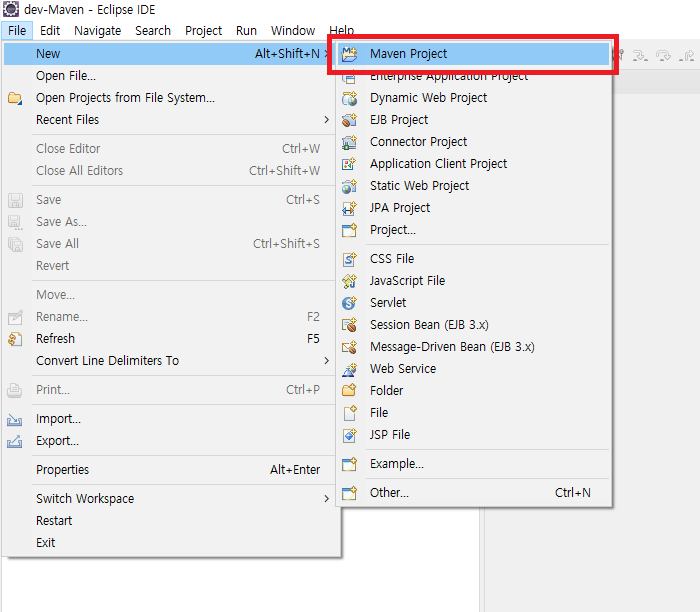Select Web Service entry
Screen dimensions: 700x612
pyautogui.click(x=474, y=369)
